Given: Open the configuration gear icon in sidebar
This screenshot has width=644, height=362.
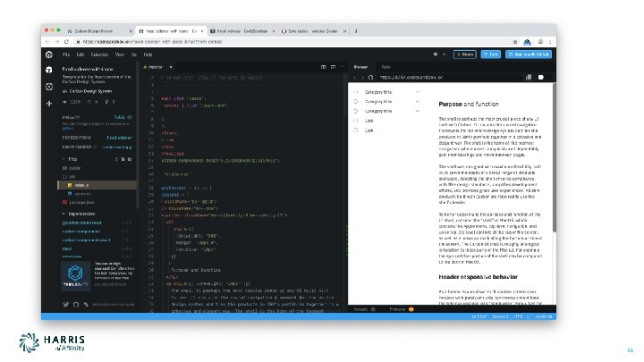Looking at the screenshot, I should 49,87.
